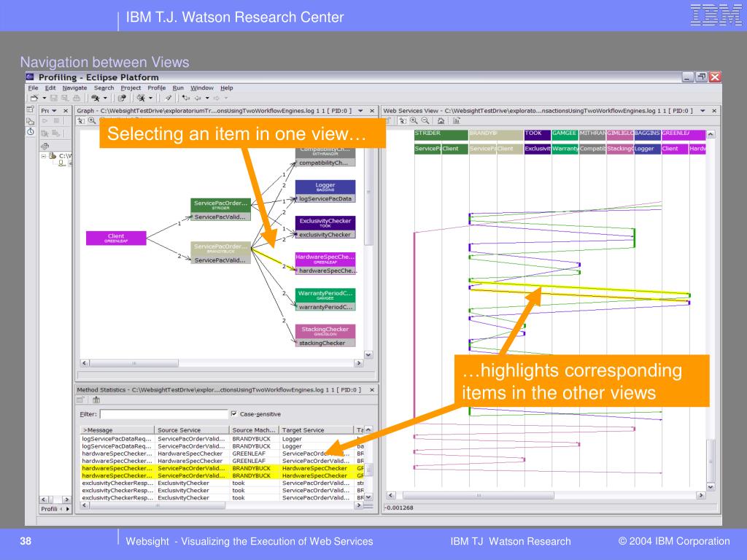The image size is (747, 560).
Task: Select first logServicePacDataReq... table row
Action: 223,438
